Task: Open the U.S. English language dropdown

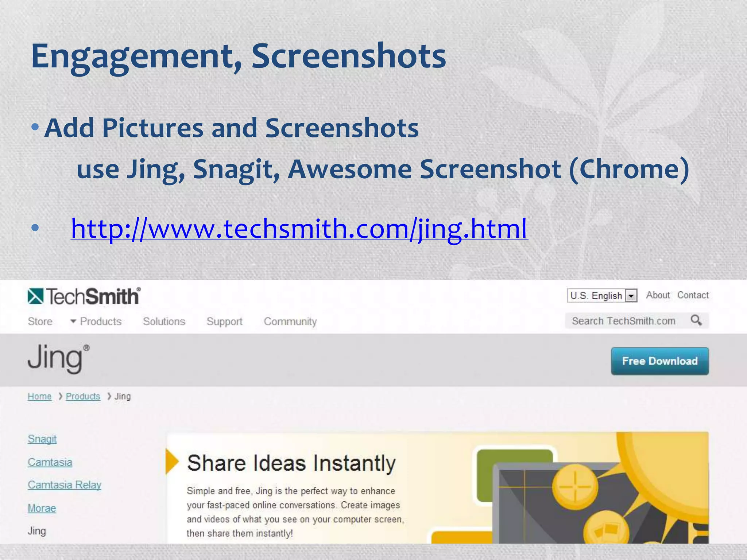Action: coord(602,295)
